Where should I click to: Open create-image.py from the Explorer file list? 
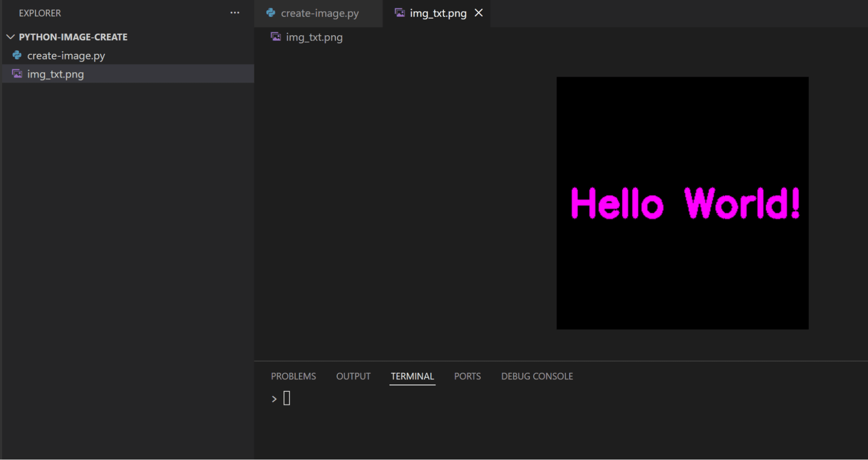tap(66, 56)
